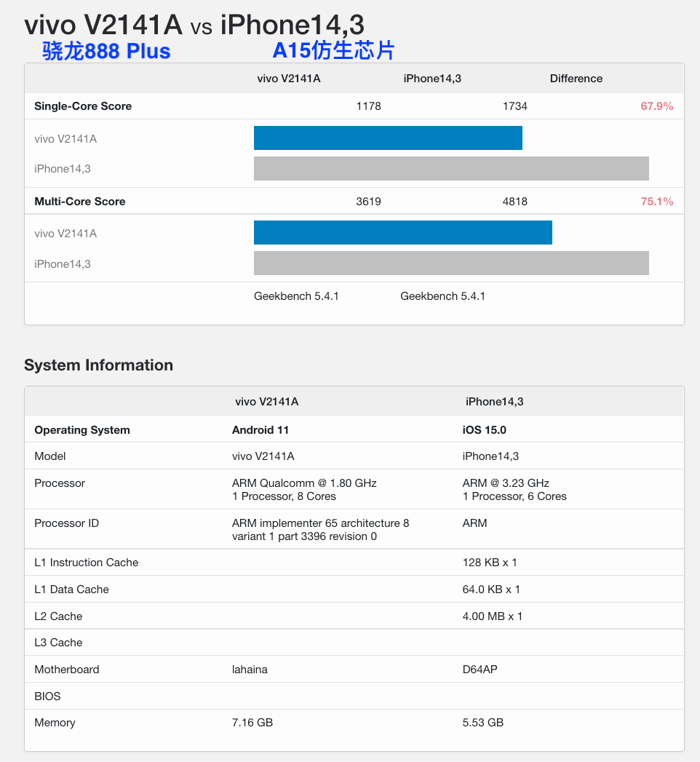Click the 67.9% difference value

tap(657, 106)
